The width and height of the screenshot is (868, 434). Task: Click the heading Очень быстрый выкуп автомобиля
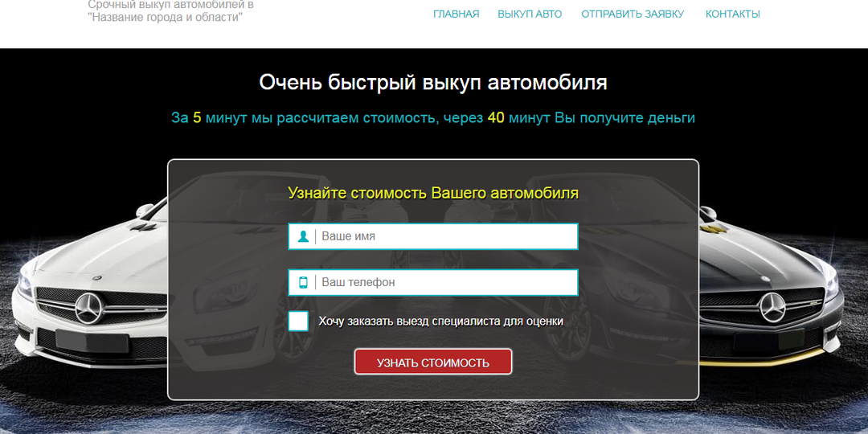433,83
